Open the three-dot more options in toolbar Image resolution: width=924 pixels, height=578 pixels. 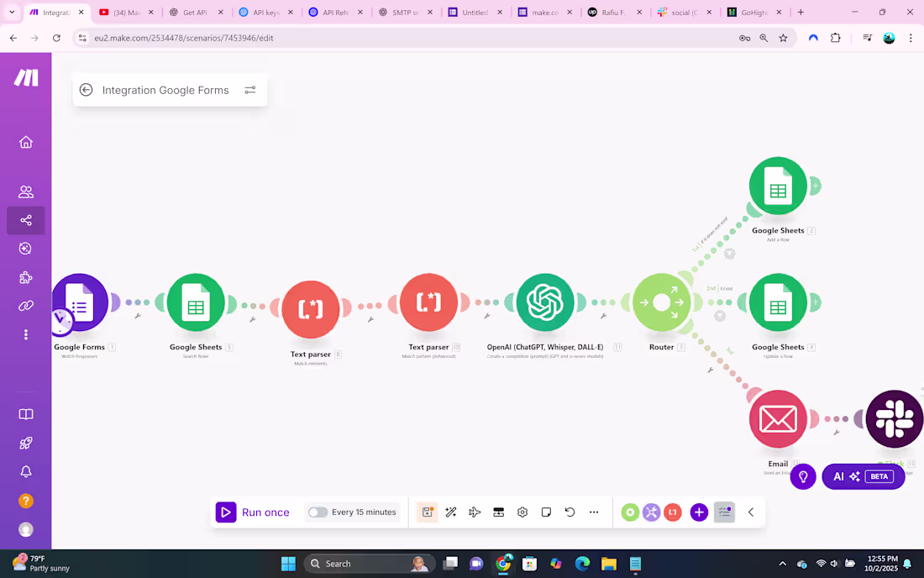pyautogui.click(x=594, y=512)
